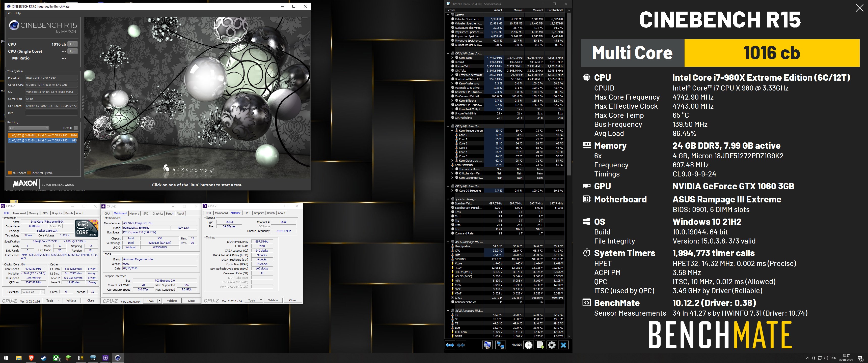This screenshot has height=363, width=868.
Task: Open Minecraft grass block taskbar icon
Action: [68, 358]
